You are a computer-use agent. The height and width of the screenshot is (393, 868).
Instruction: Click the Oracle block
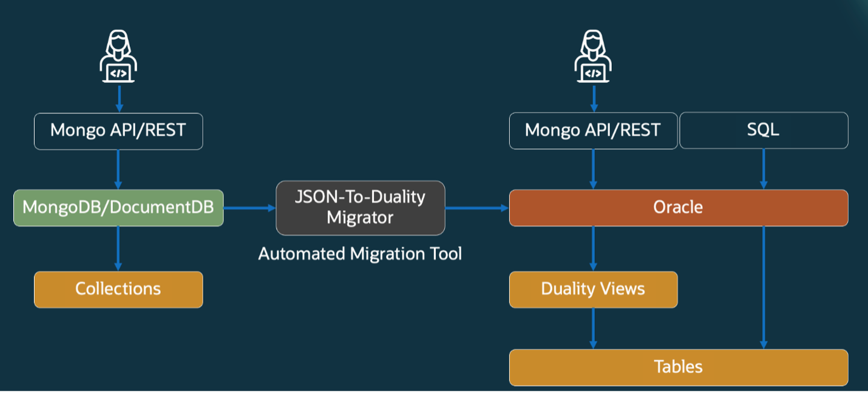click(678, 208)
